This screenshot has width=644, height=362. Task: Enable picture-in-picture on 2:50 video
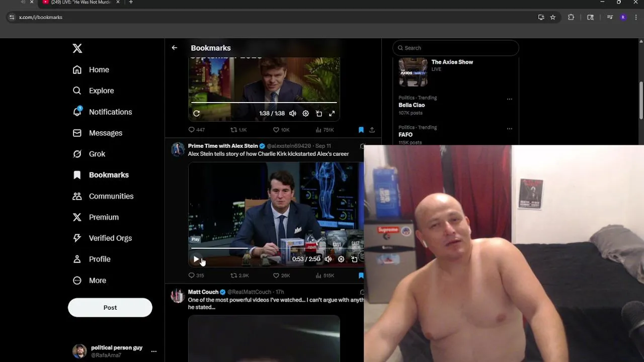coord(354,259)
